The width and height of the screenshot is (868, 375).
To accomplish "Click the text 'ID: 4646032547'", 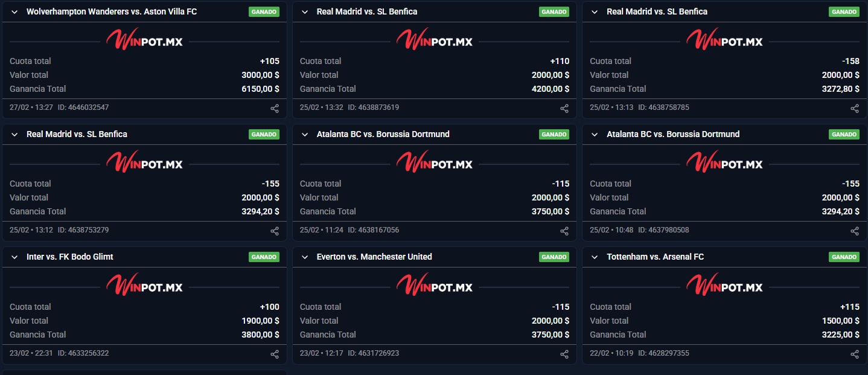I will [83, 107].
